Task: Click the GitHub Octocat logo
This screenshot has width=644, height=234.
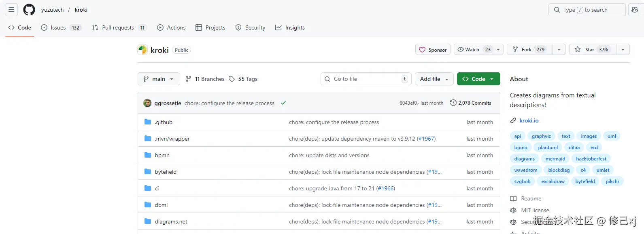Action: pos(29,10)
